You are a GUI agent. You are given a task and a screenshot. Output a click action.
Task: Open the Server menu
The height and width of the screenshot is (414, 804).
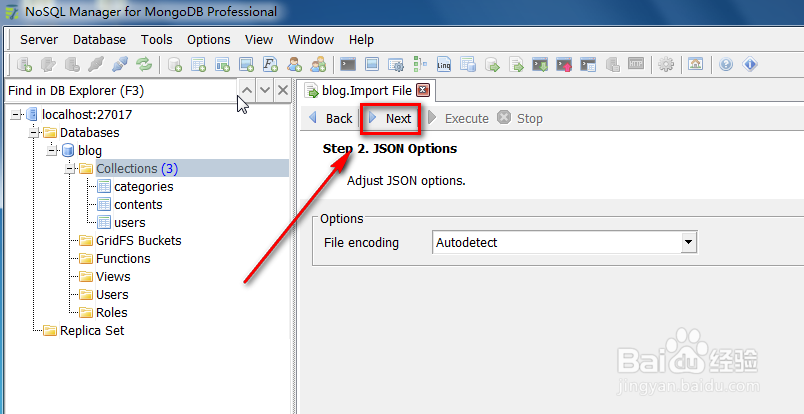point(39,40)
